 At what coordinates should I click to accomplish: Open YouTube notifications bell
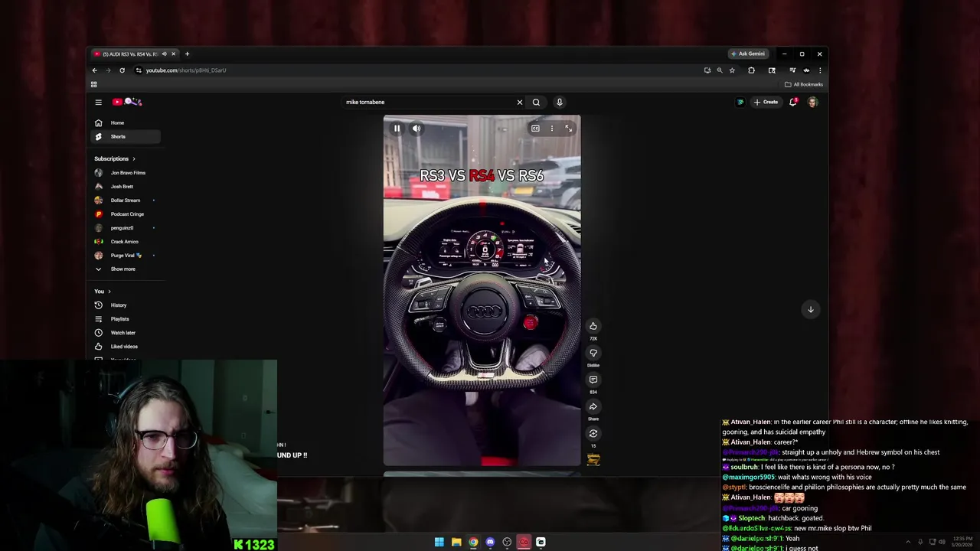[793, 102]
